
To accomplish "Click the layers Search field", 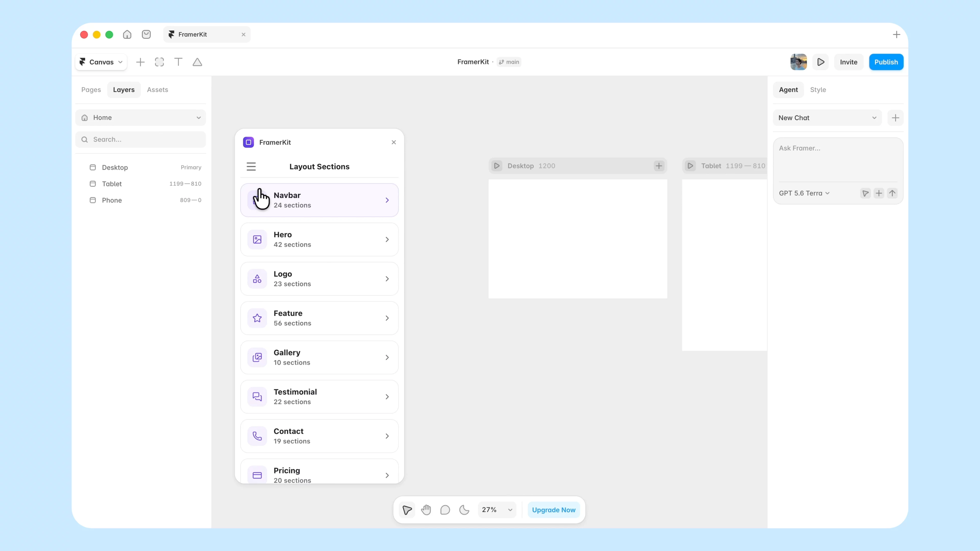I will tap(141, 140).
